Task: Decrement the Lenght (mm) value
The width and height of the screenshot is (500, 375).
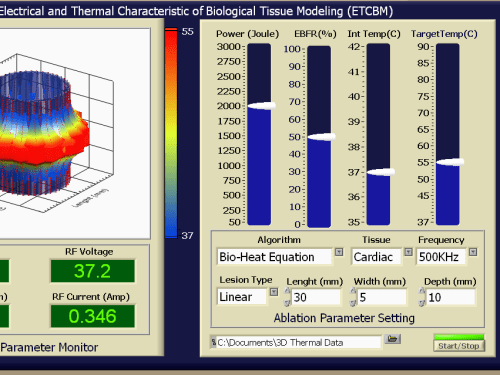Action: click(287, 303)
